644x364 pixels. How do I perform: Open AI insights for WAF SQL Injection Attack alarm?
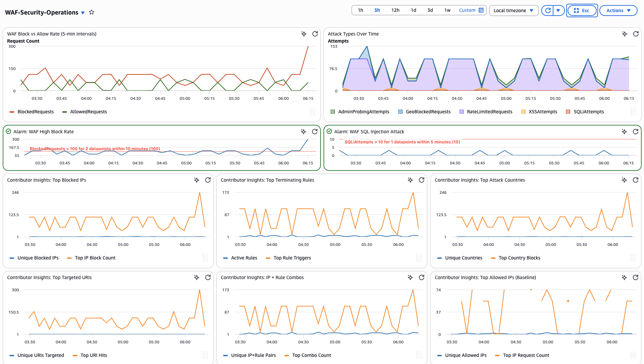click(624, 132)
